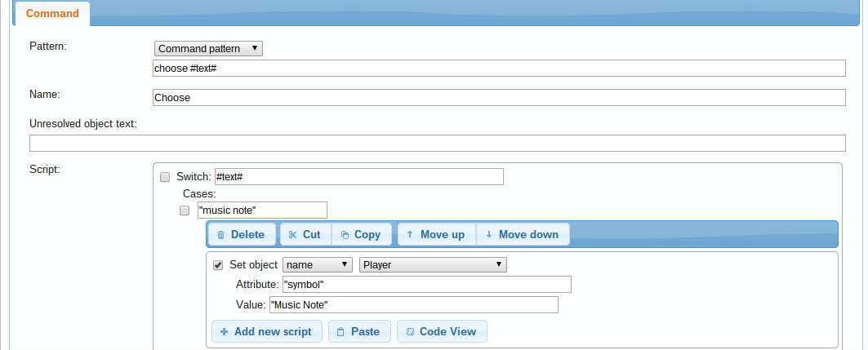
Task: Open the Player object dropdown
Action: (x=433, y=265)
